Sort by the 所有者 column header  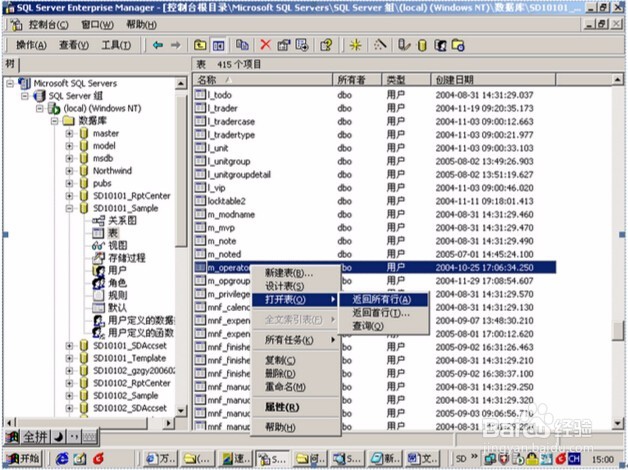(357, 80)
